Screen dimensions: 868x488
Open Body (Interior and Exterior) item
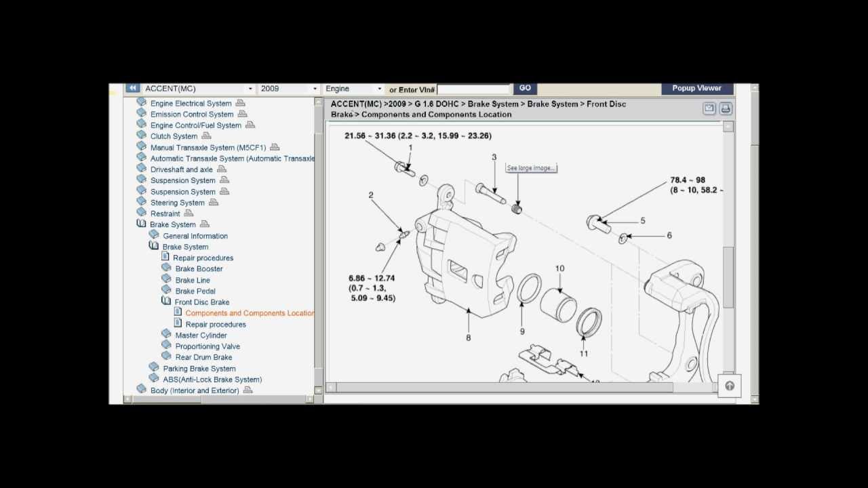pyautogui.click(x=195, y=390)
